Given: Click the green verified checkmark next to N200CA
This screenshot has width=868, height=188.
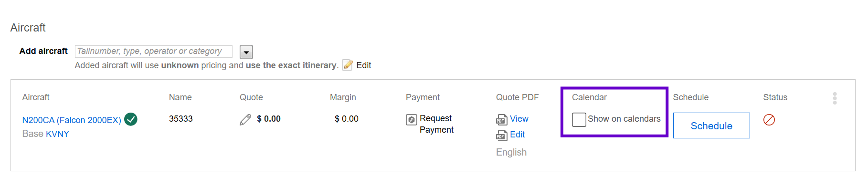Looking at the screenshot, I should (x=131, y=119).
